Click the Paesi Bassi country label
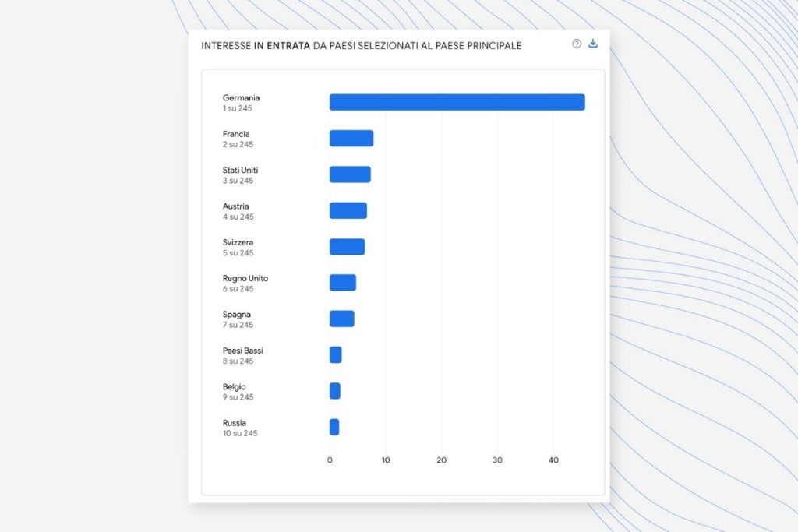This screenshot has height=532, width=798. pos(243,351)
